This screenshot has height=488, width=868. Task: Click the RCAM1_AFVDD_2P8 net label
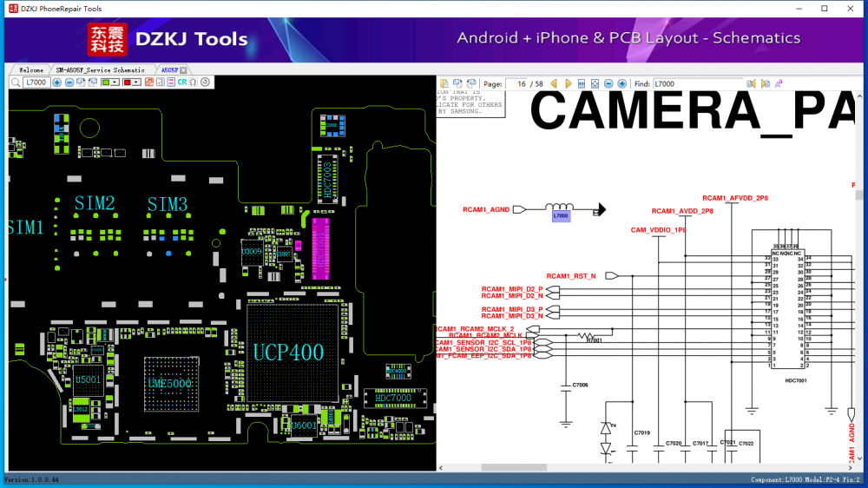click(735, 198)
